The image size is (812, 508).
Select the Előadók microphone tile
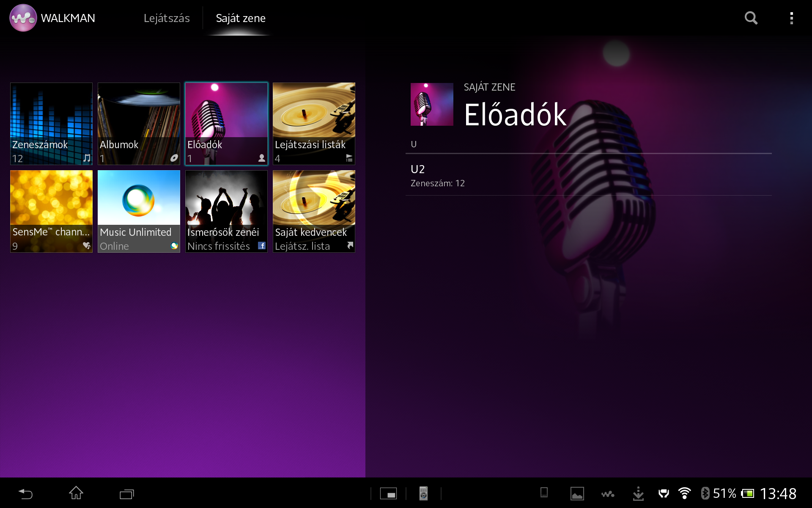click(226, 124)
